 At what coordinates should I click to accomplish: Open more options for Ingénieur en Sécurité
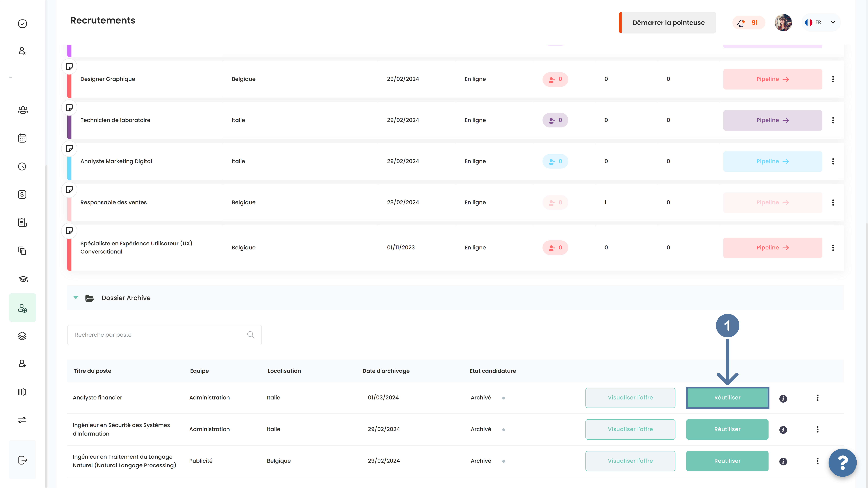(818, 429)
